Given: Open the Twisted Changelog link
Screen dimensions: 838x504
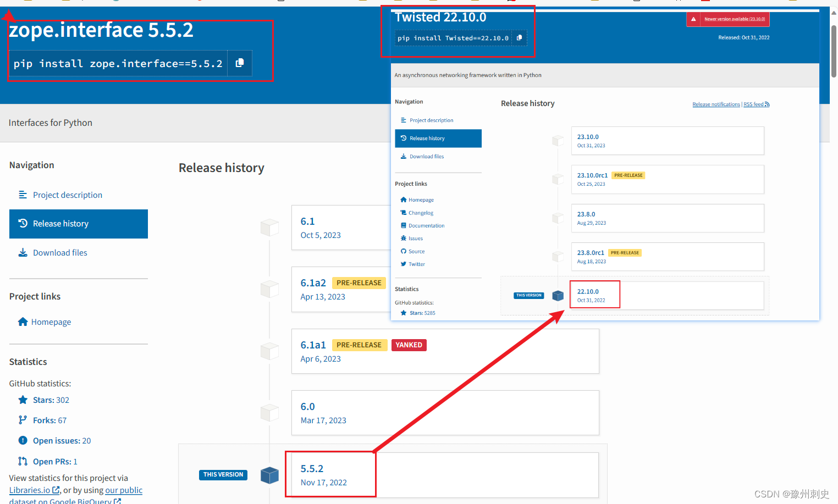Looking at the screenshot, I should tap(421, 213).
